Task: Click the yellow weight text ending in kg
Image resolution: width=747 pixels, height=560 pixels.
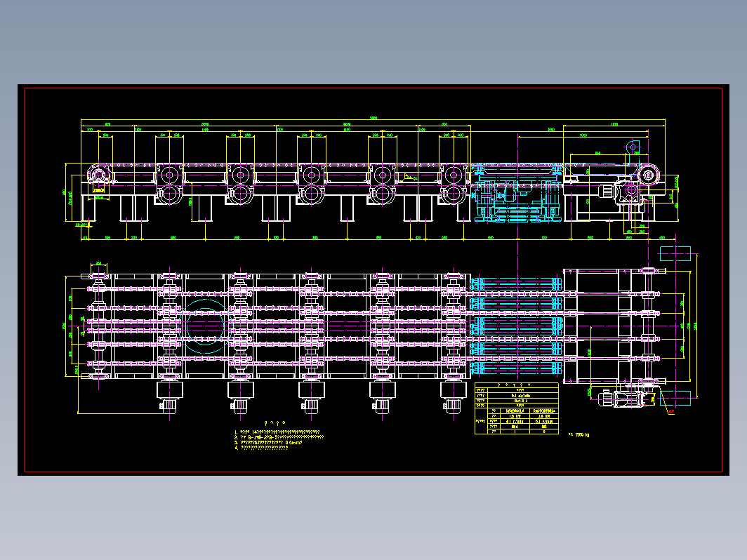Action: 579,435
